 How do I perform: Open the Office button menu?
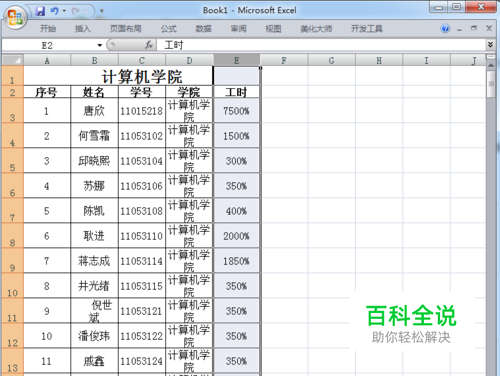point(15,17)
